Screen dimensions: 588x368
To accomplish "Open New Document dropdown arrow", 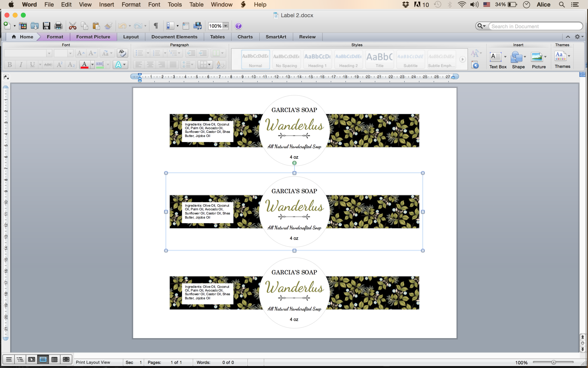I will pos(14,26).
